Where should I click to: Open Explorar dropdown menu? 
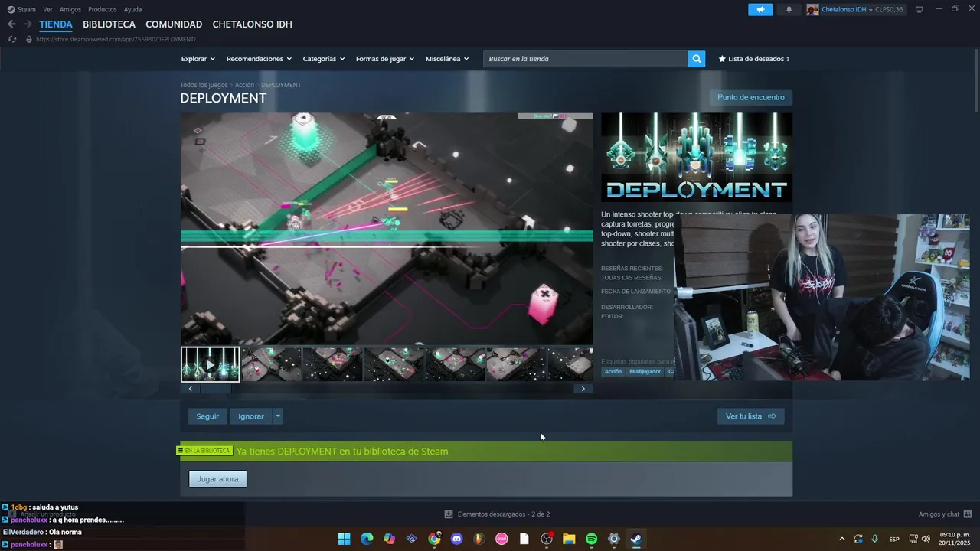198,59
